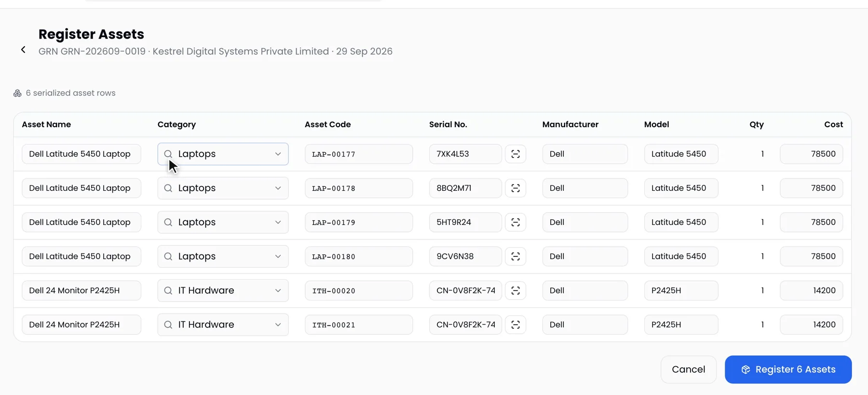Focus the Serial No. field in the ITH-00020 row
868x395 pixels.
point(465,291)
